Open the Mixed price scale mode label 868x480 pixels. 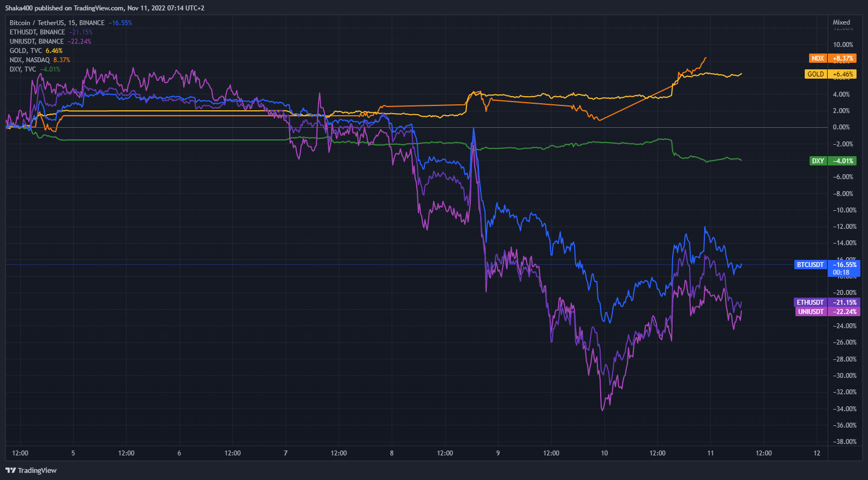click(841, 22)
